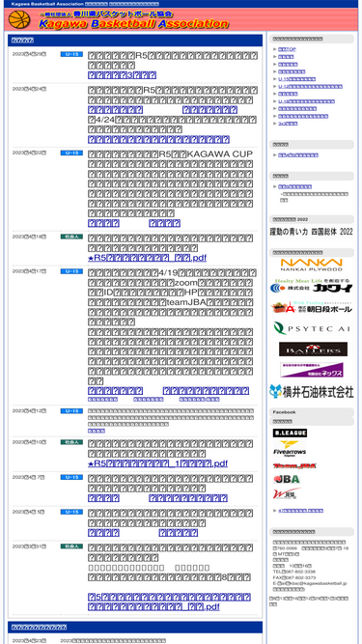Click the Asahi Danball sponsor logo
This screenshot has height=644, width=362.
312,307
